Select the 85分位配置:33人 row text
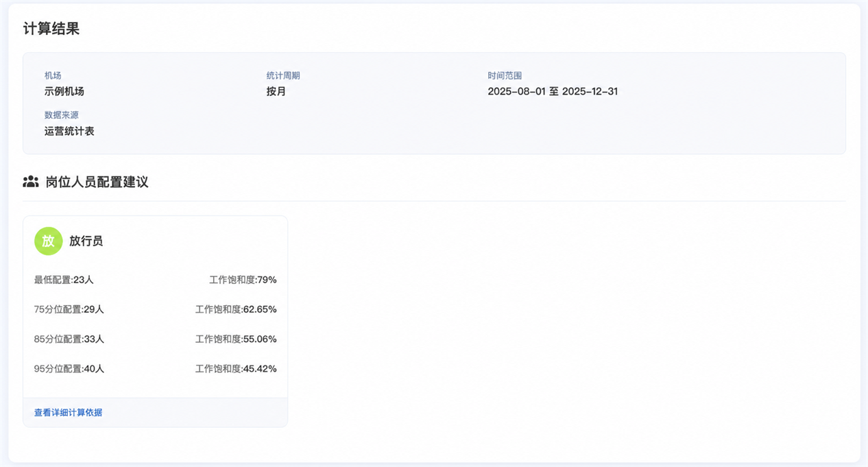868x467 pixels. click(69, 339)
